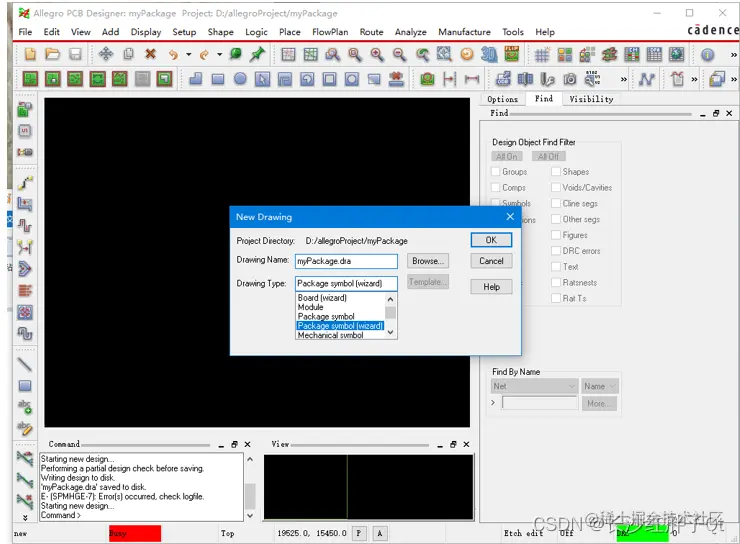This screenshot has height=544, width=740.
Task: Click the Redo arrow icon
Action: 204,54
